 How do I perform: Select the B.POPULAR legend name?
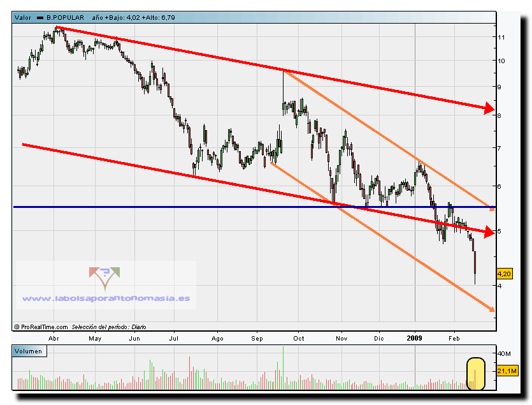(65, 18)
